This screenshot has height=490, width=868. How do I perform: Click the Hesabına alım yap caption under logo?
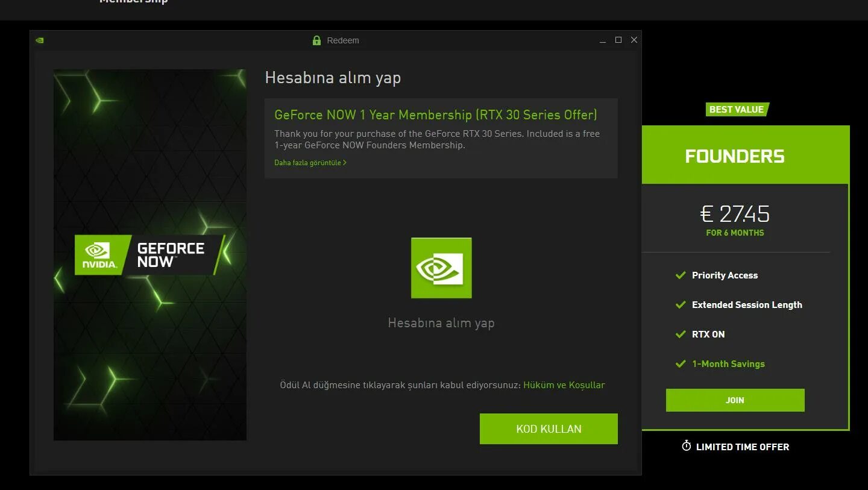click(x=441, y=323)
